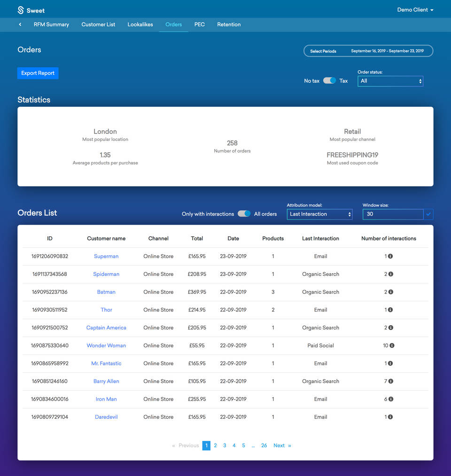
Task: Click the 1.35 average products statistic
Action: 105,155
